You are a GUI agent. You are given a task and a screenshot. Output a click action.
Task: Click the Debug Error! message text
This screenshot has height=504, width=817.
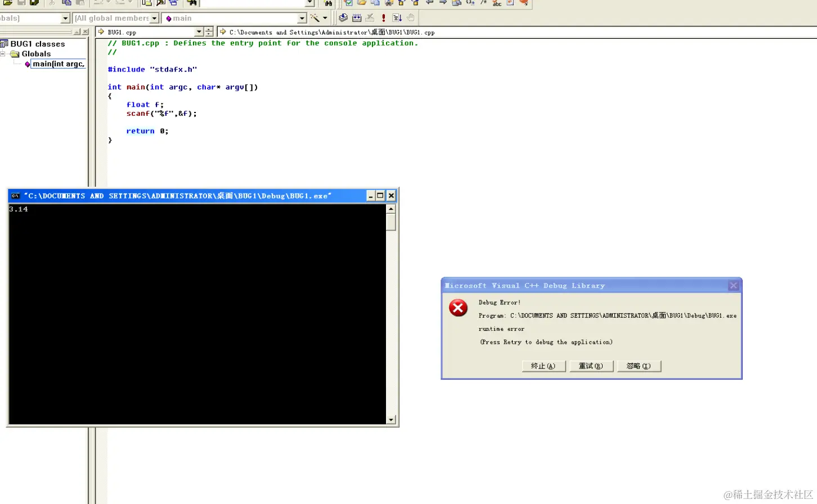(500, 303)
